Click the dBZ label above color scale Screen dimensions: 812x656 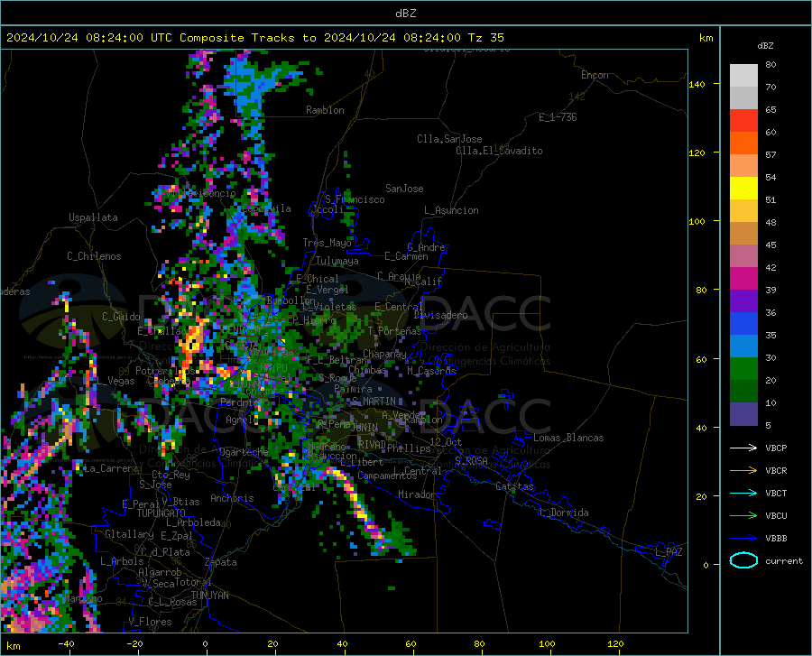pyautogui.click(x=765, y=45)
